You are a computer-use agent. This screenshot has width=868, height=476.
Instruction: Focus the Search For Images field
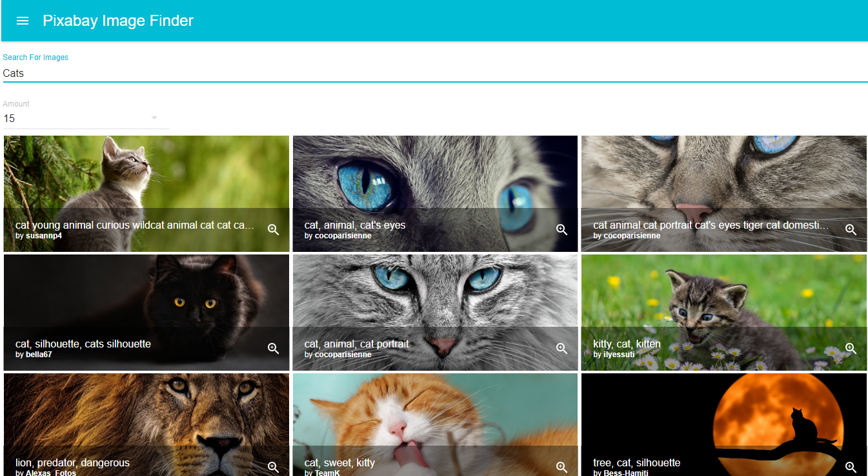click(435, 74)
